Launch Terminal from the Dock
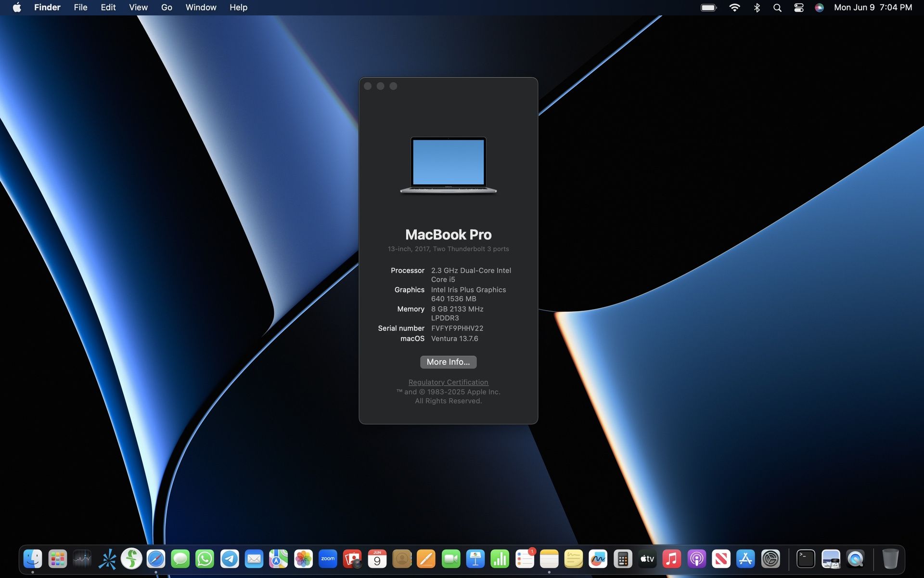Viewport: 924px width, 578px height. (x=806, y=559)
